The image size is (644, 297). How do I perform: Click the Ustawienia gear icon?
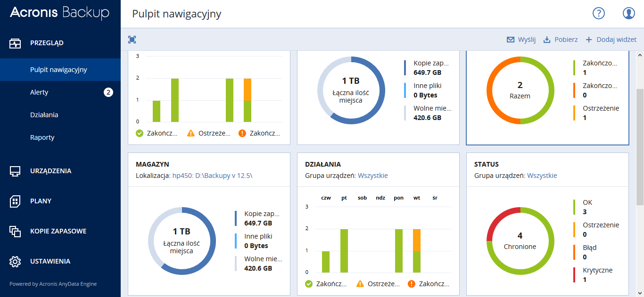click(x=16, y=262)
